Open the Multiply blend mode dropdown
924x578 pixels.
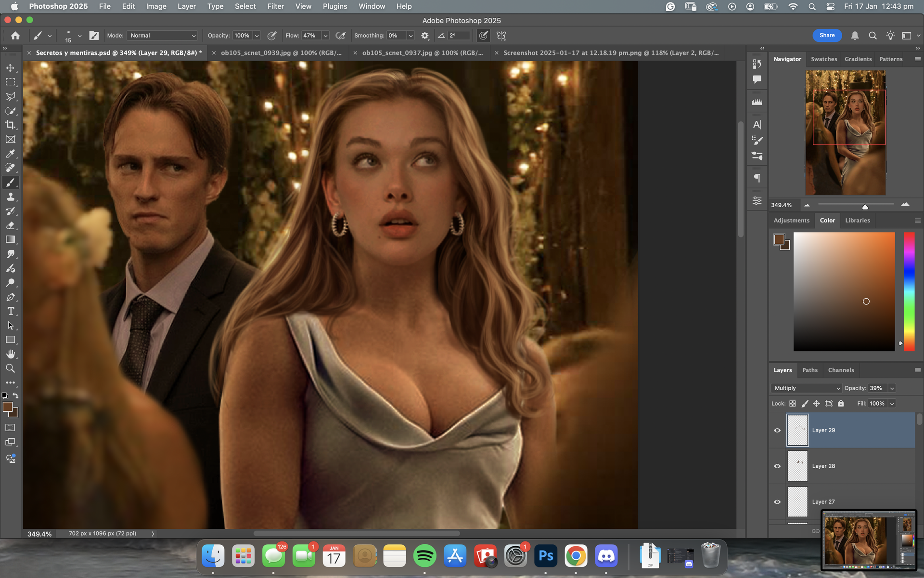click(x=807, y=388)
